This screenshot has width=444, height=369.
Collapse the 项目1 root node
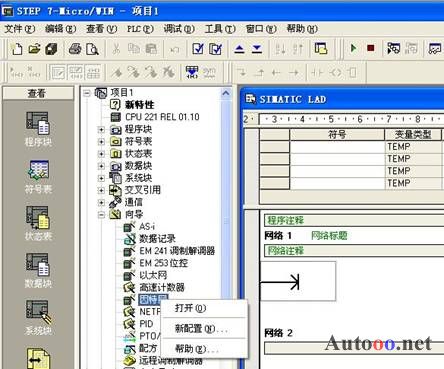[87, 93]
